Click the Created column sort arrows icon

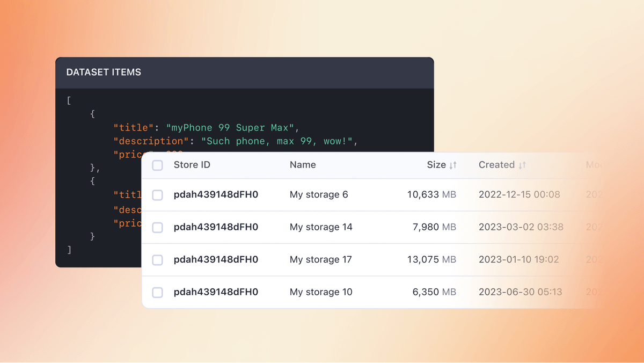coord(522,165)
